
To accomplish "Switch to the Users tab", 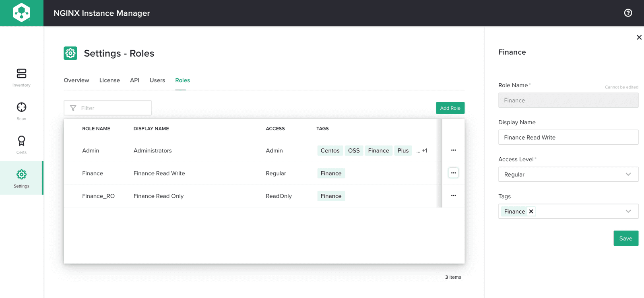I will [x=157, y=80].
